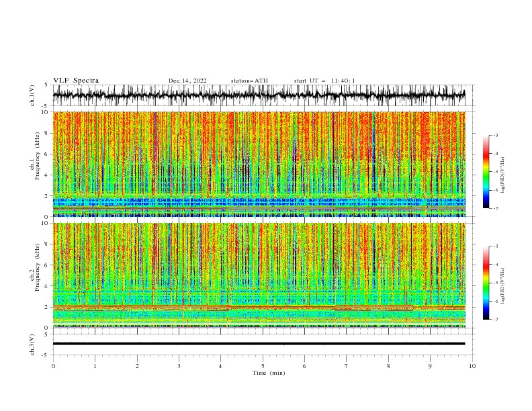The width and height of the screenshot is (532, 411).
Task: Click the "station=ATH" header label
Action: coord(249,81)
